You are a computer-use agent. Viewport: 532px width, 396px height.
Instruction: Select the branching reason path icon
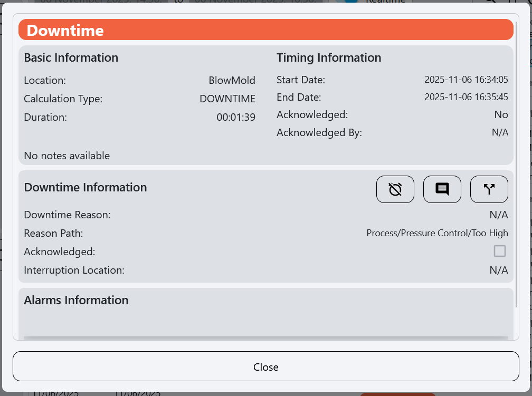(489, 189)
